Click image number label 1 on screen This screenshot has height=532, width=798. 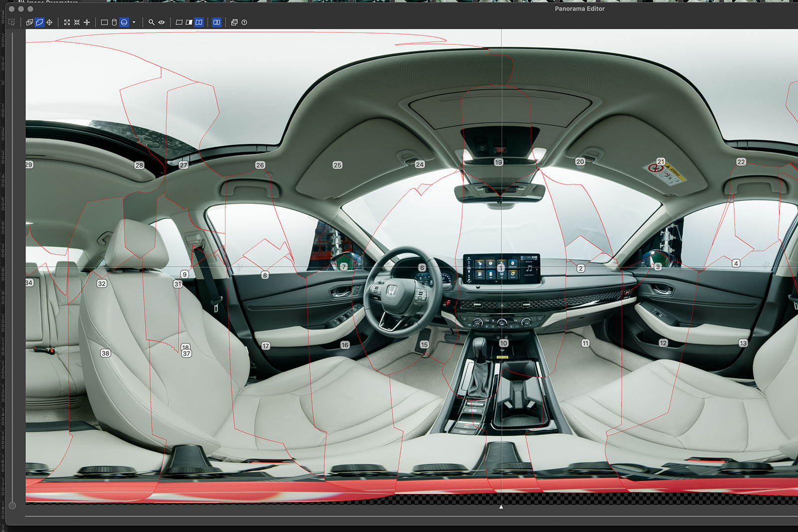501,268
